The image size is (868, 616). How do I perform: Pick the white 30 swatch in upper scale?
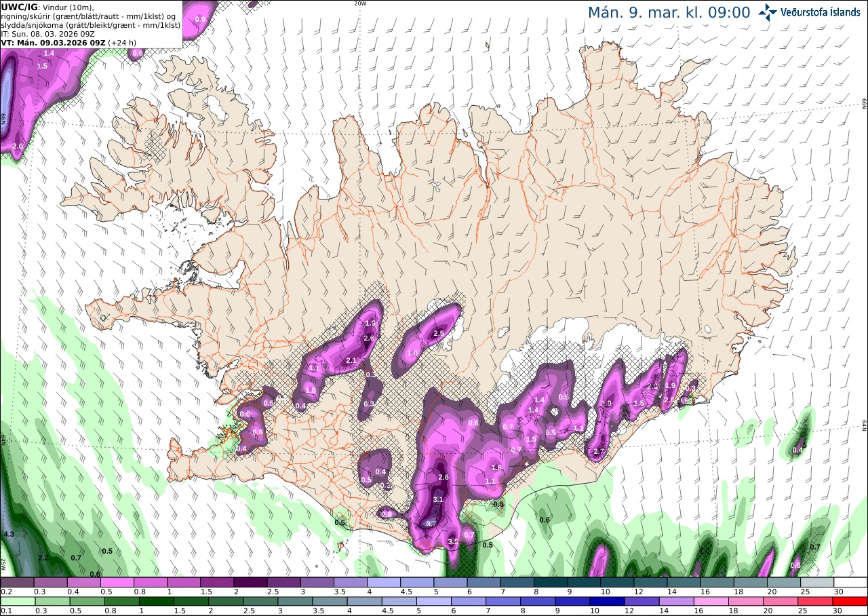click(x=850, y=582)
